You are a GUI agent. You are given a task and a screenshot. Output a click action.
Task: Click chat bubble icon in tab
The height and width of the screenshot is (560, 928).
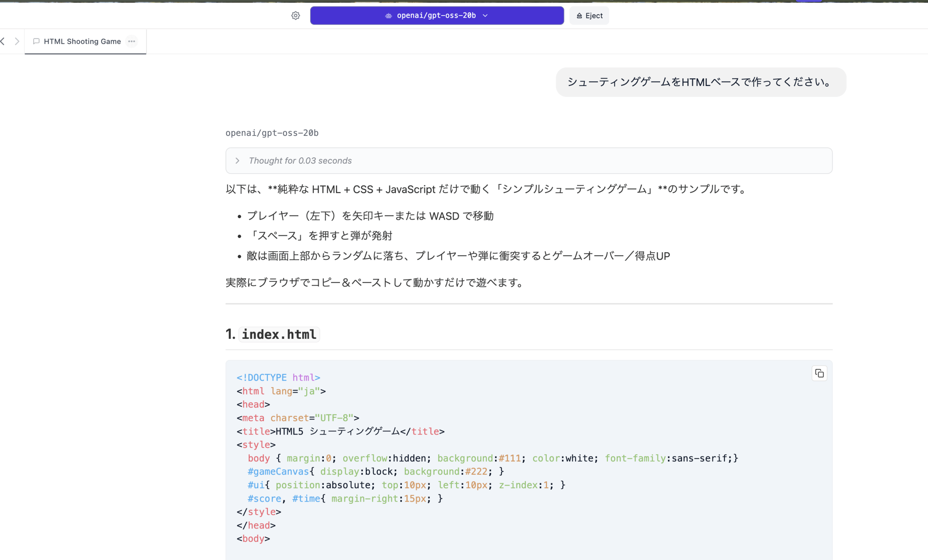click(x=36, y=41)
